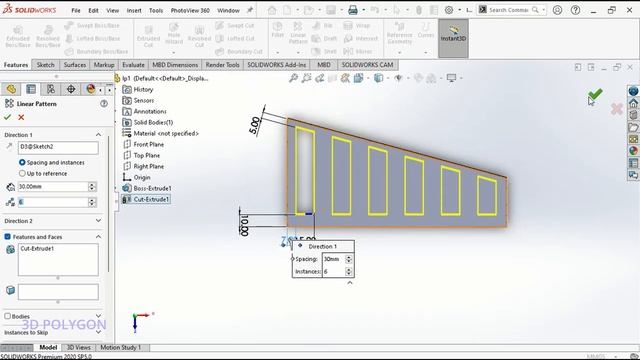Open the search commands dropdown arrow
640x360 pixels.
pyautogui.click(x=544, y=10)
